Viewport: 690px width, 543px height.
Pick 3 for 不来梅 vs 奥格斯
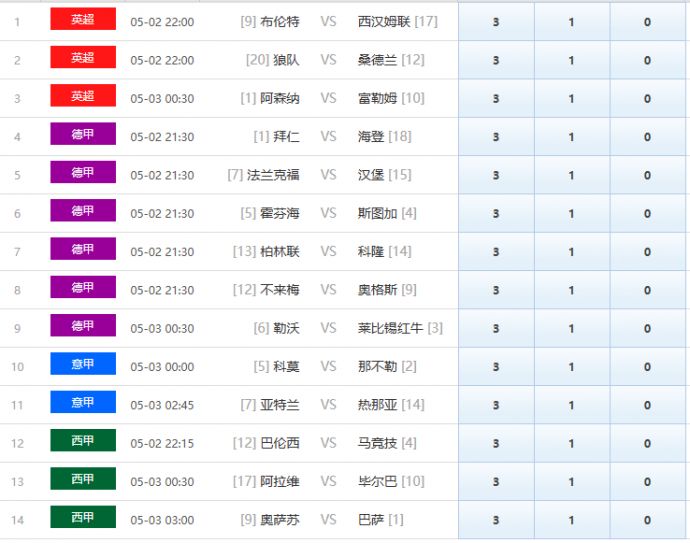[496, 290]
